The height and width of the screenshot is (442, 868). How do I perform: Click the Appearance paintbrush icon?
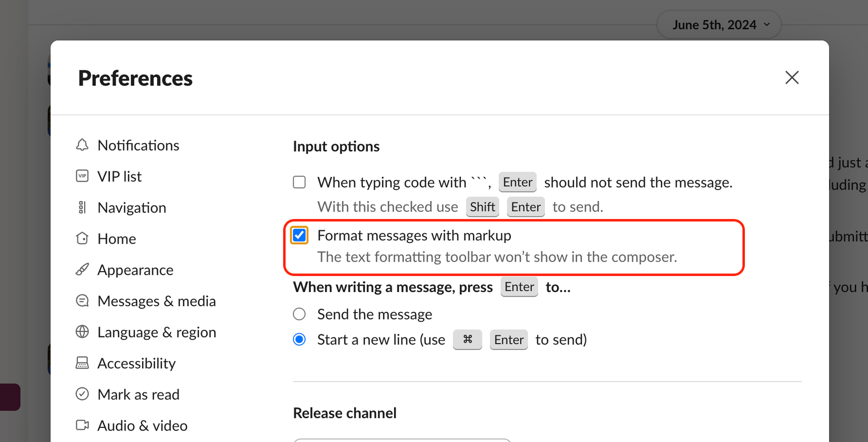[82, 269]
